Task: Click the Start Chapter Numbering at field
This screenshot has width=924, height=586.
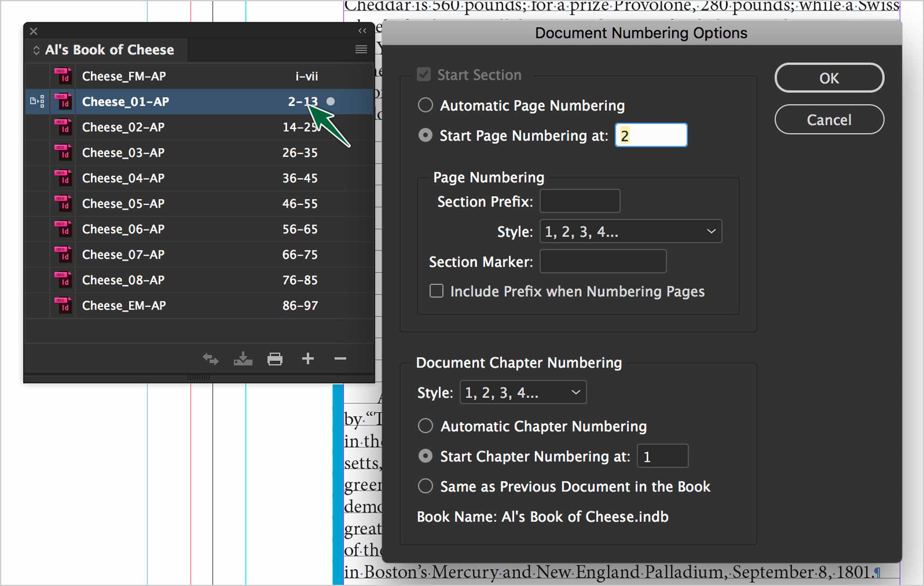Action: coord(663,456)
